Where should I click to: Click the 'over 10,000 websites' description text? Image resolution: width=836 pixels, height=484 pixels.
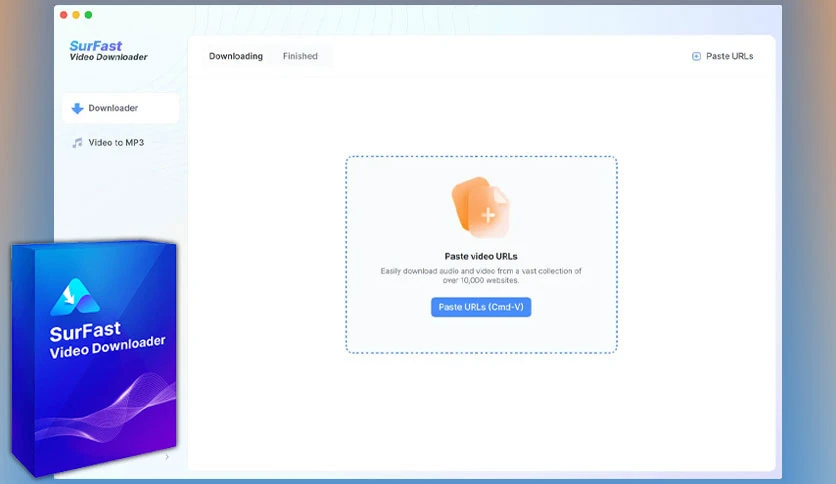point(481,276)
